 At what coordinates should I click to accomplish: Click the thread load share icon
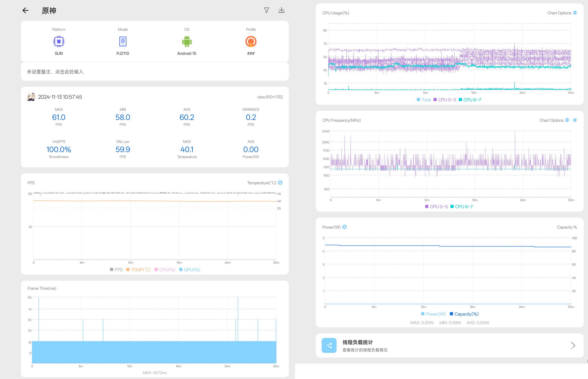pyautogui.click(x=329, y=345)
